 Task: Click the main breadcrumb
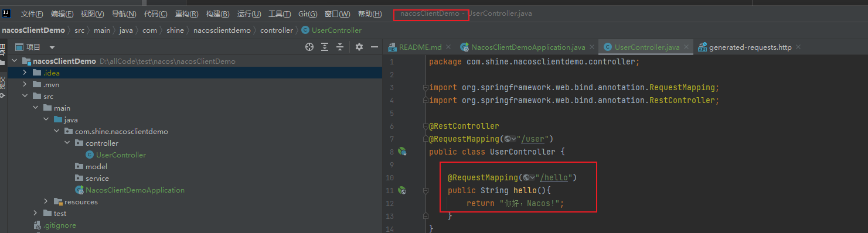tap(101, 30)
